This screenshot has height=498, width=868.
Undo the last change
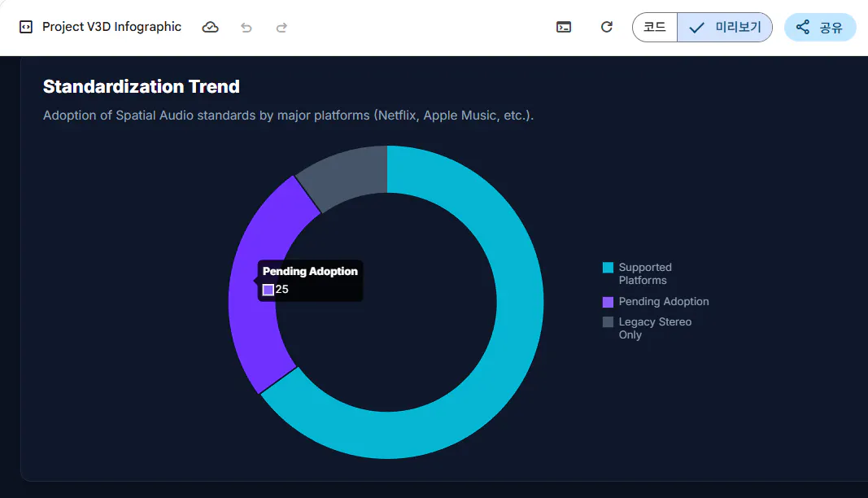tap(246, 27)
